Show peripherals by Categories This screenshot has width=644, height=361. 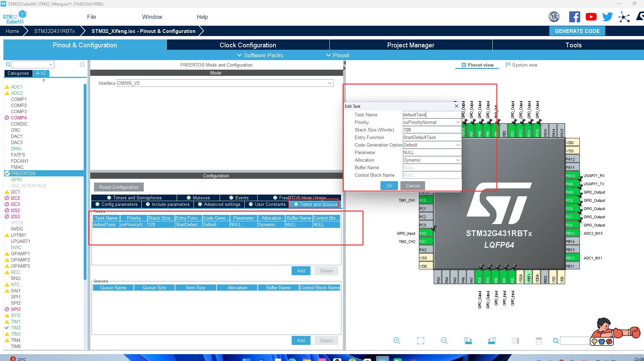[x=18, y=73]
